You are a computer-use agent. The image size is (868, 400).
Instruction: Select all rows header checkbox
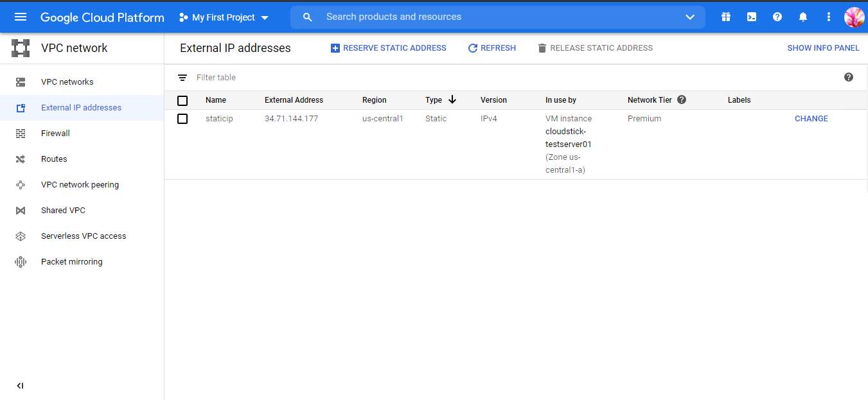(x=182, y=100)
